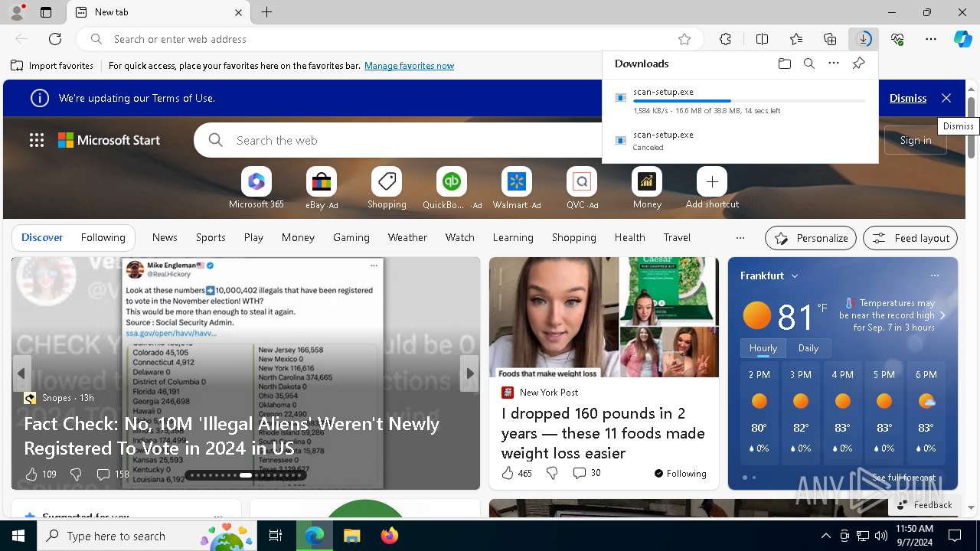Launch Copilot from the toolbar

(x=962, y=39)
